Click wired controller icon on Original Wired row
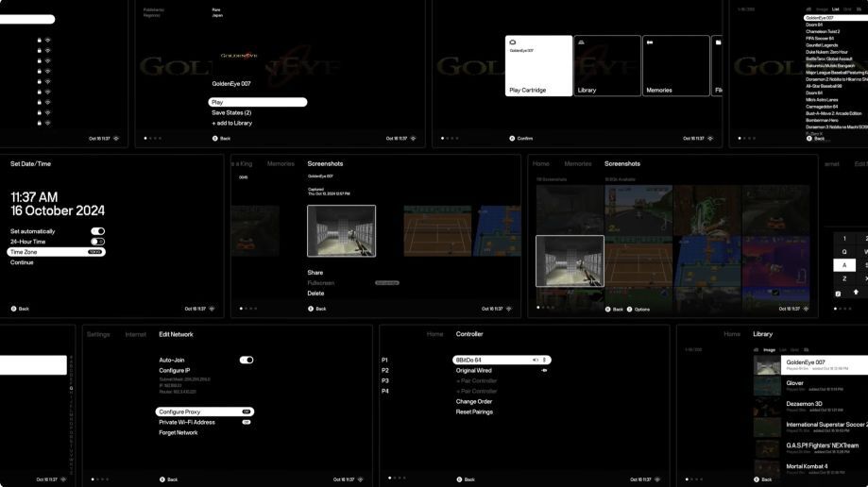The height and width of the screenshot is (487, 868). [544, 371]
